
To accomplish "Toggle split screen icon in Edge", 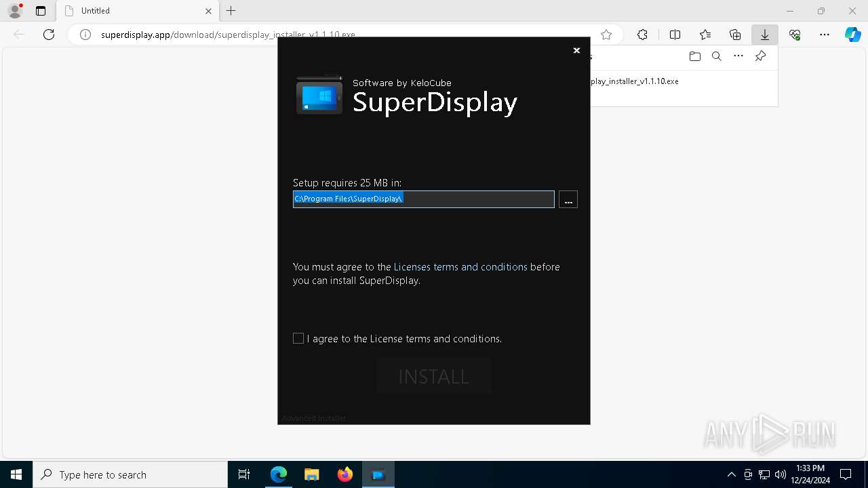I will (675, 35).
